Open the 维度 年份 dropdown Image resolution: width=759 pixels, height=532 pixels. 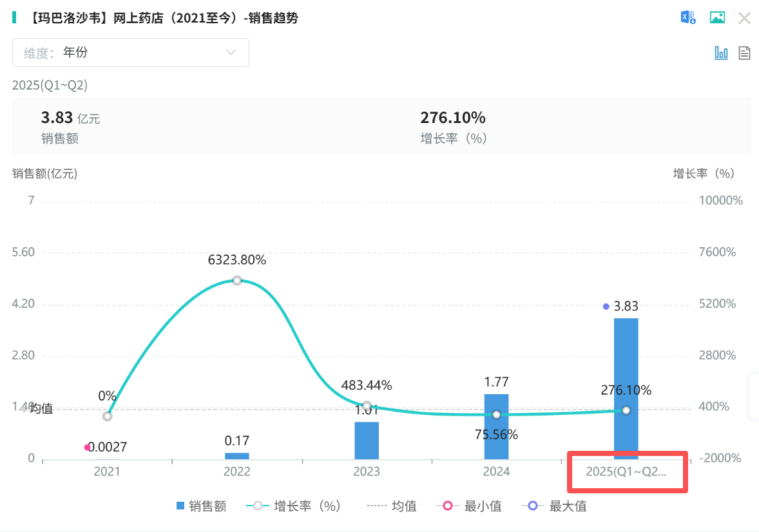(131, 52)
